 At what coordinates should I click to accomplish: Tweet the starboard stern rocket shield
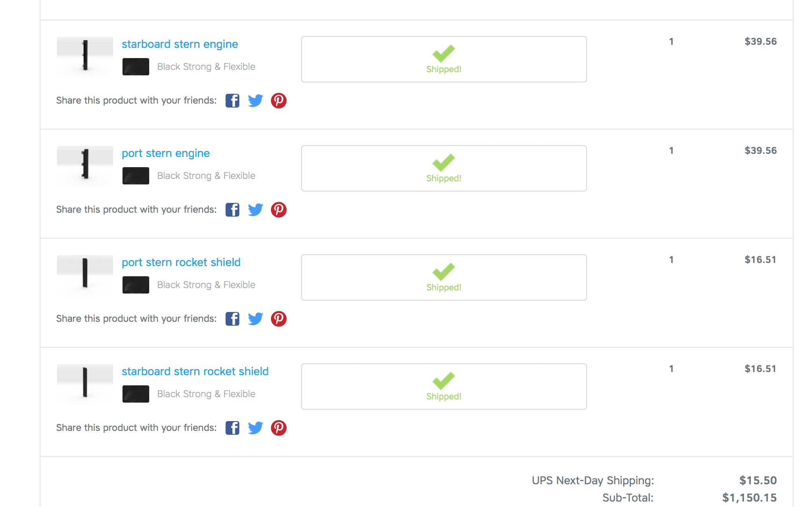pos(256,428)
